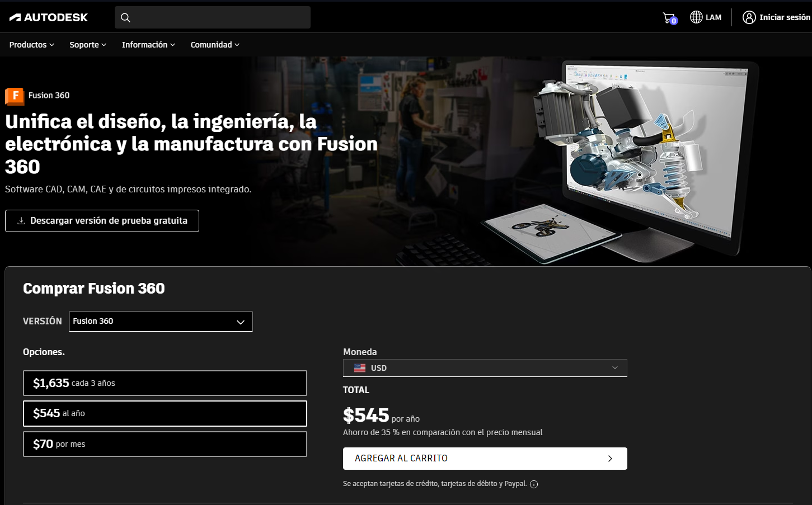Click the accepted payment methods text
Screen dimensions: 812x505
tap(435, 484)
